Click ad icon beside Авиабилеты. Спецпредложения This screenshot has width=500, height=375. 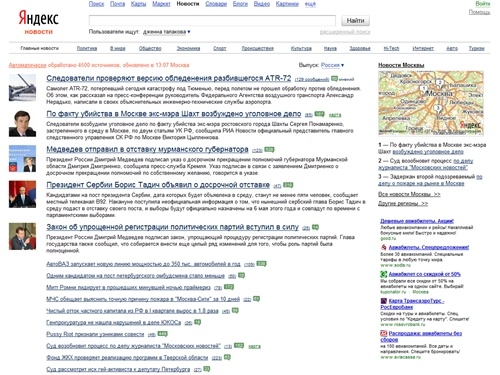pos(384,247)
